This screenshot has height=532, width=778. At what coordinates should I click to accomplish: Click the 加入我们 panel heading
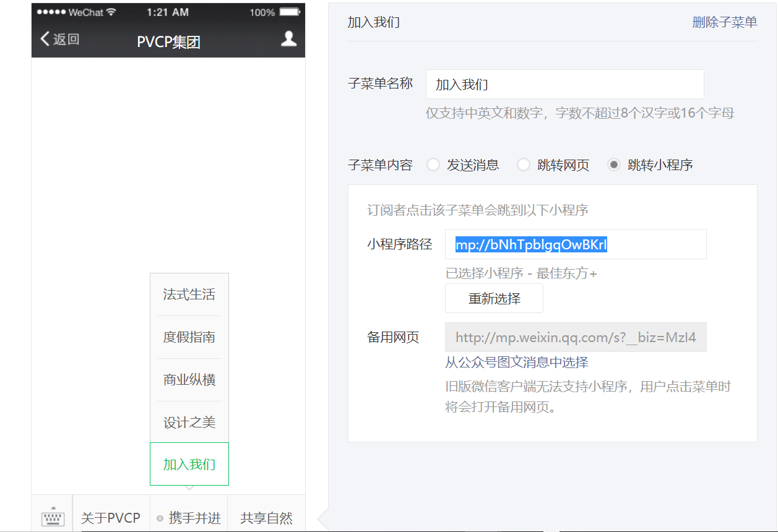[x=374, y=22]
